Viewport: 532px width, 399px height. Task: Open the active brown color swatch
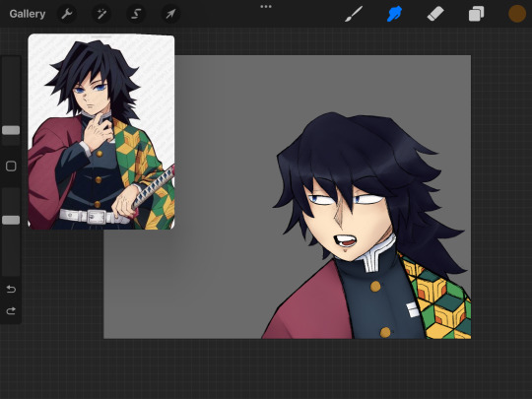[517, 14]
